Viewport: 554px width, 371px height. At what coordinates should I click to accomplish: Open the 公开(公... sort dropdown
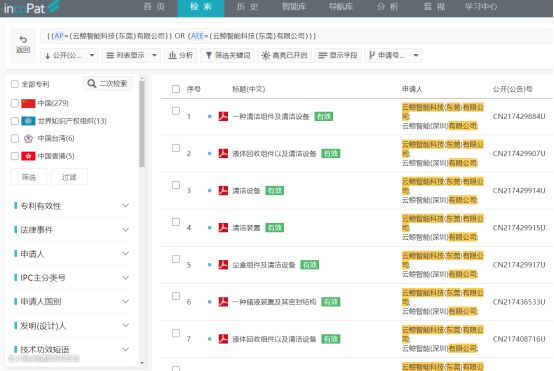click(x=70, y=55)
